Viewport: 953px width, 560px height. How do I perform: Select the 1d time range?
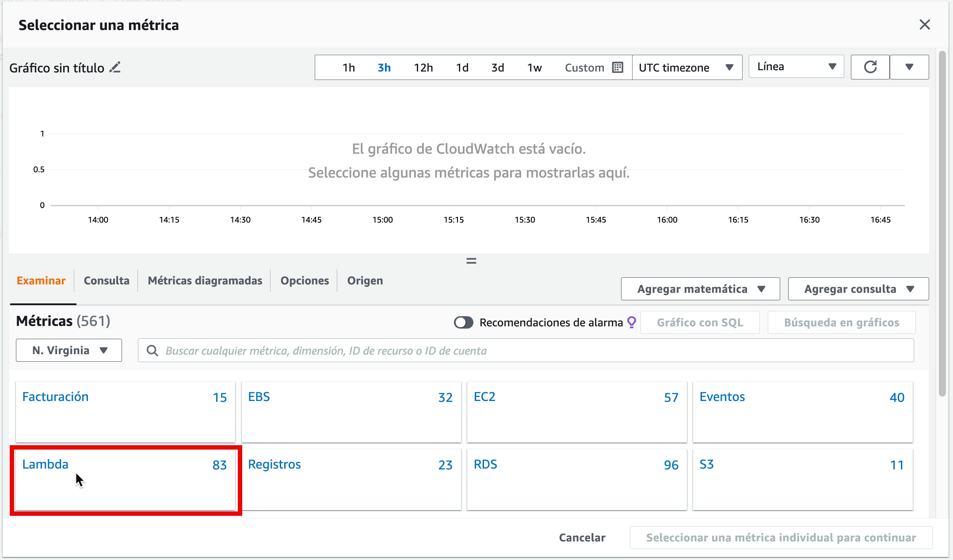(x=462, y=68)
